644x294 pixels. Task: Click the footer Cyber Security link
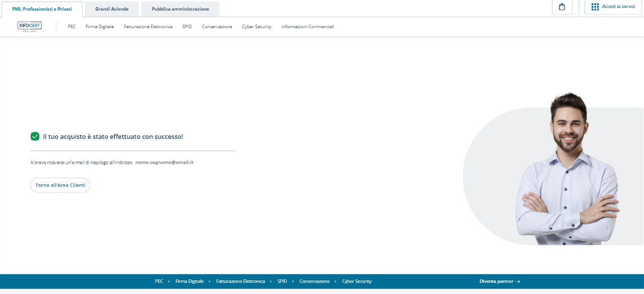(x=357, y=281)
